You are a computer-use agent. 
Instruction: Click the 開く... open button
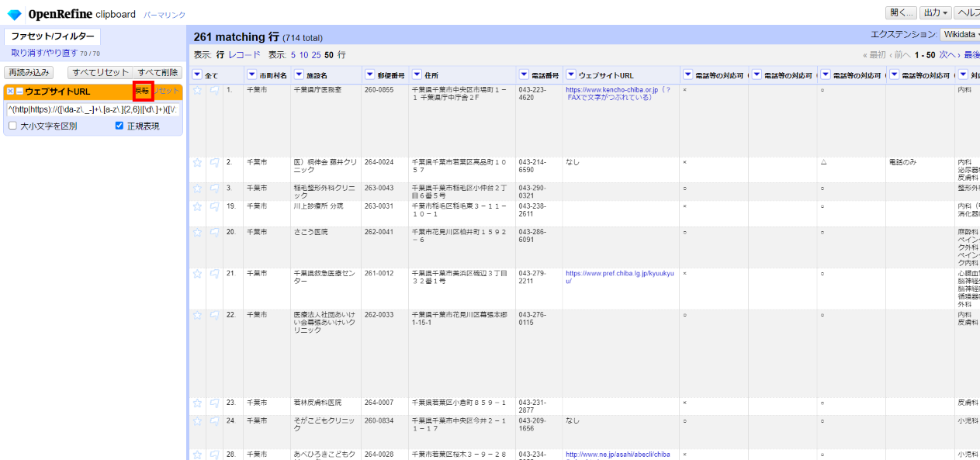click(901, 13)
